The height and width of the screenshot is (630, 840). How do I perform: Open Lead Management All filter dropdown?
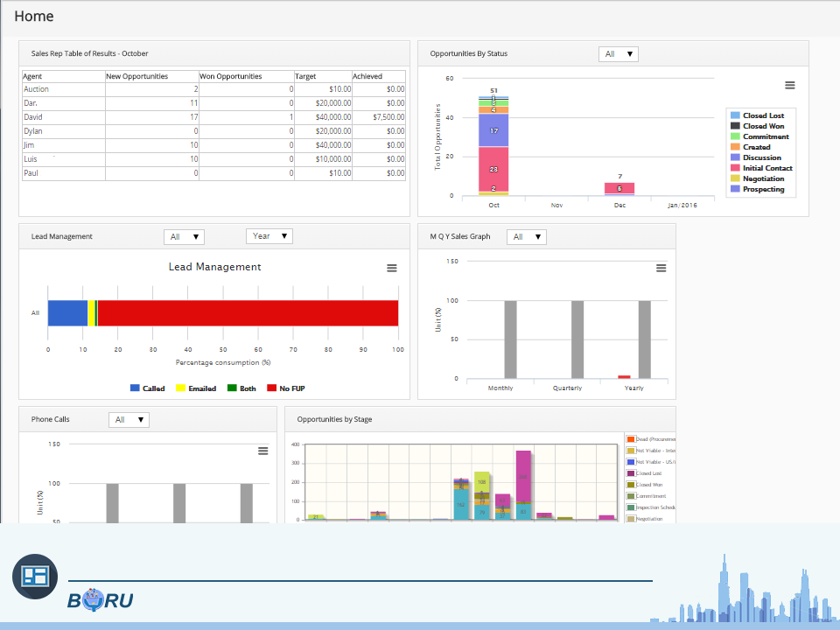click(184, 237)
